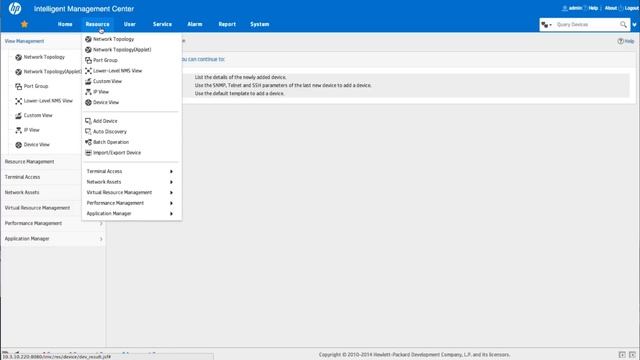This screenshot has height=360, width=640.
Task: Open the Alarm menu
Action: coord(195,24)
